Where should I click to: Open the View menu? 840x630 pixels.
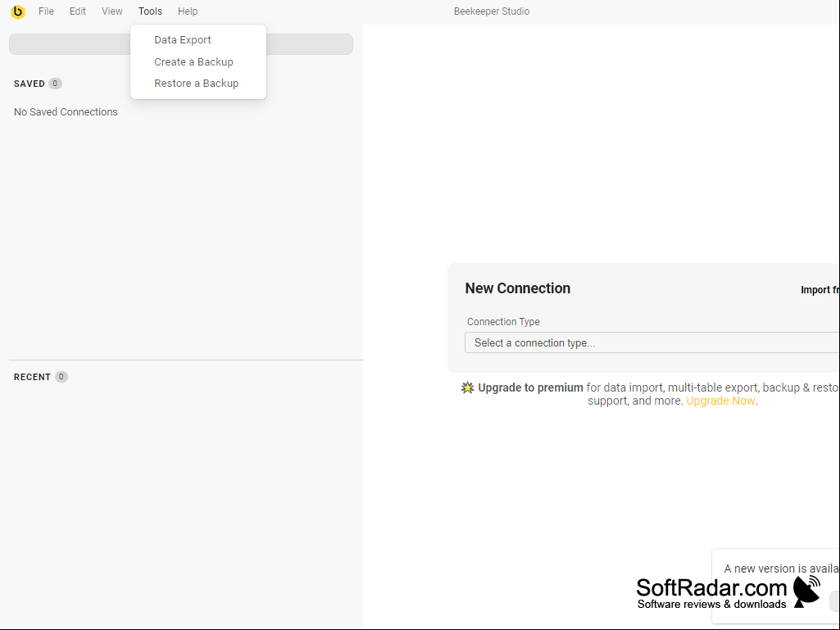[x=112, y=11]
